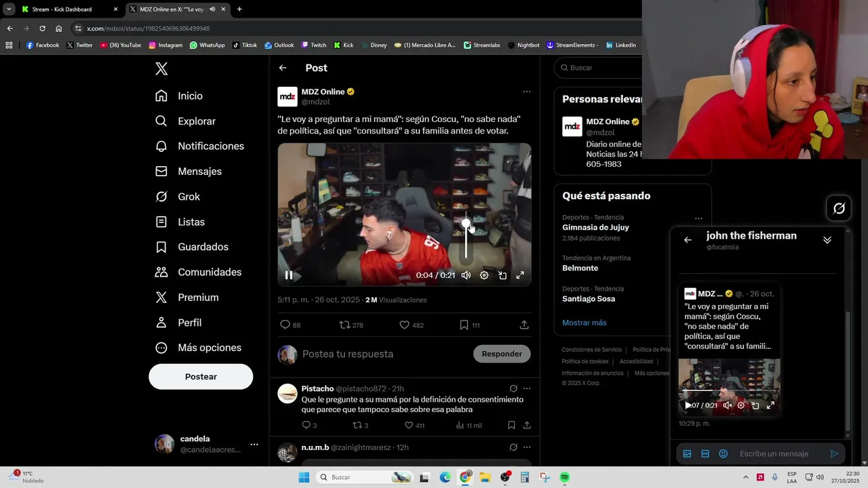
Task: Bookmark Pistacho's reply
Action: [511, 425]
